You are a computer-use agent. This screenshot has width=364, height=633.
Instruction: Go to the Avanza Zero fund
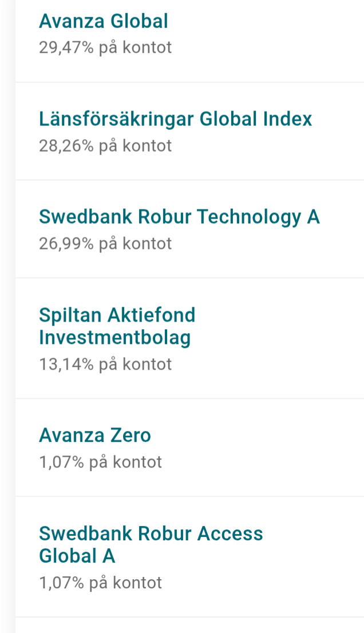(95, 436)
